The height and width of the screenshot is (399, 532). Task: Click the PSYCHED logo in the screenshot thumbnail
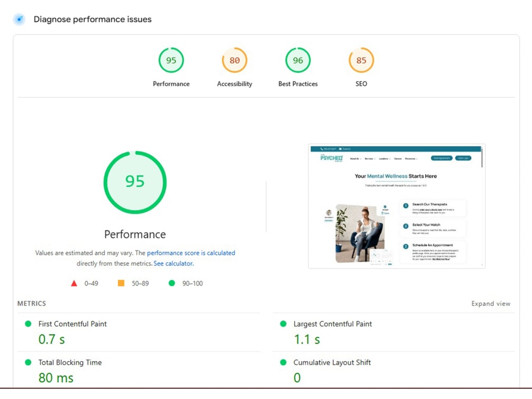click(331, 158)
